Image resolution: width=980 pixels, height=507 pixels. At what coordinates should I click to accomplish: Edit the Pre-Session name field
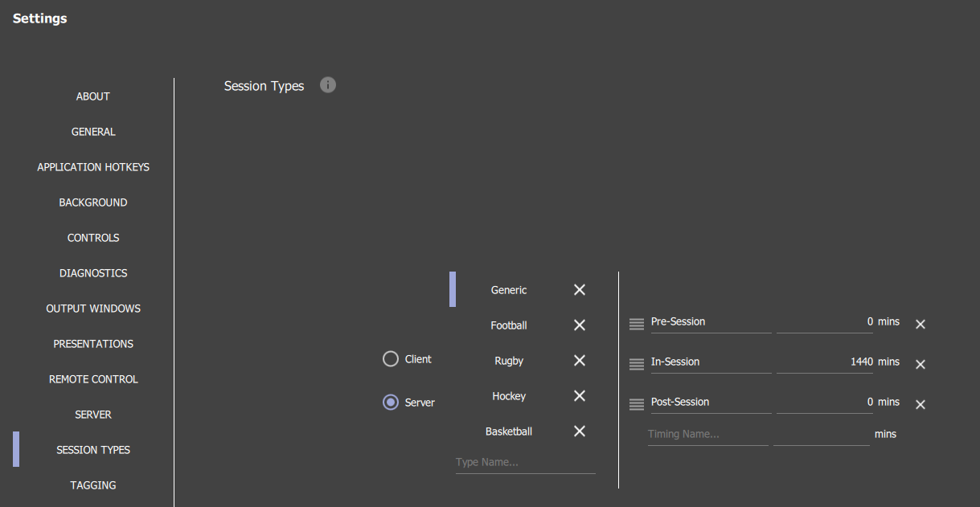point(711,322)
